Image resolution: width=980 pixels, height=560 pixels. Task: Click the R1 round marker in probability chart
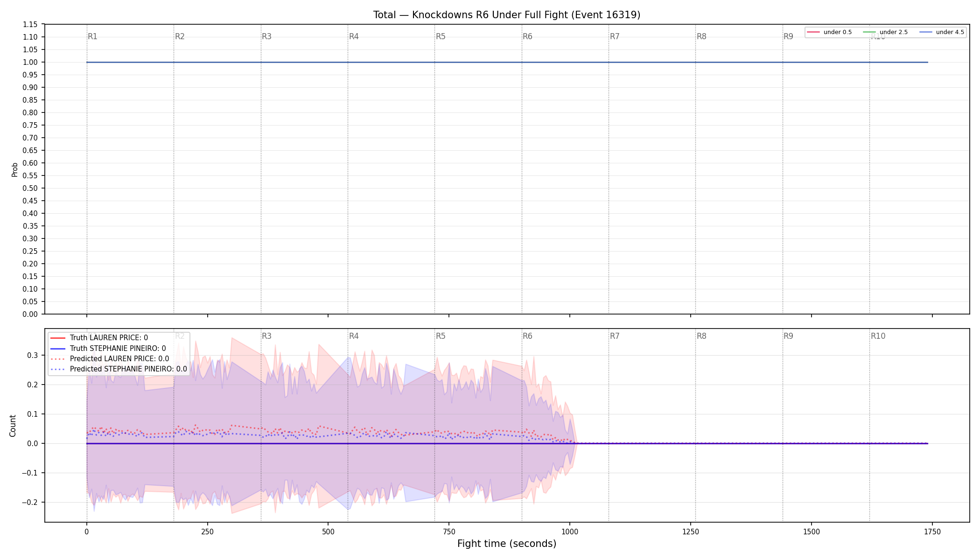tap(93, 36)
